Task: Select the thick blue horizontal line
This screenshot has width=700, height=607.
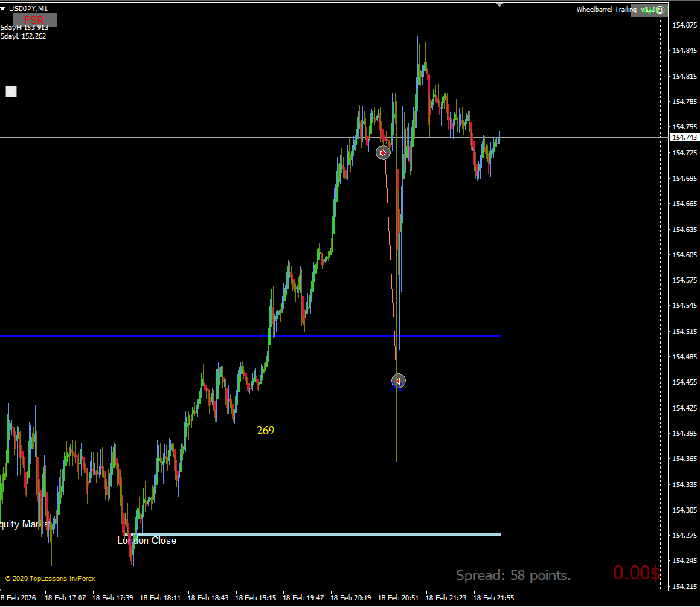Action: click(250, 335)
